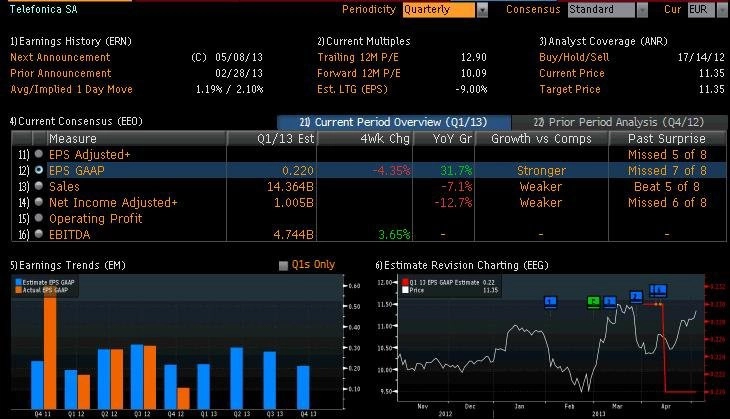Click Trailing 12M P/E value 12.90
The width and height of the screenshot is (730, 419).
click(473, 57)
